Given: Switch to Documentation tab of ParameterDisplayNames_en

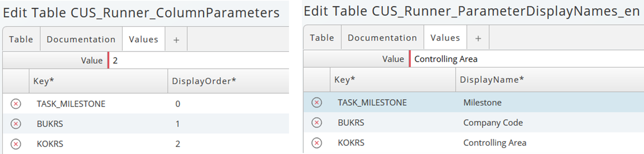Looking at the screenshot, I should (x=383, y=38).
